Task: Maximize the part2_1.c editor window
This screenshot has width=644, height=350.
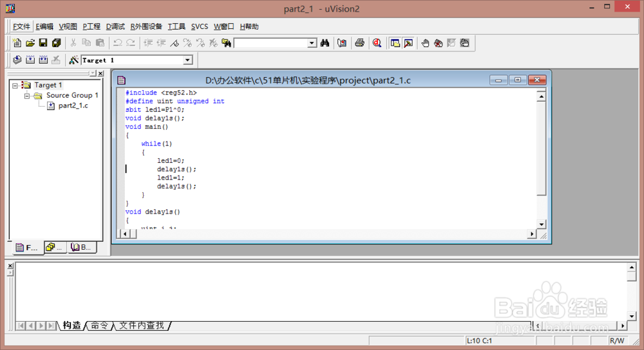Action: (x=518, y=80)
